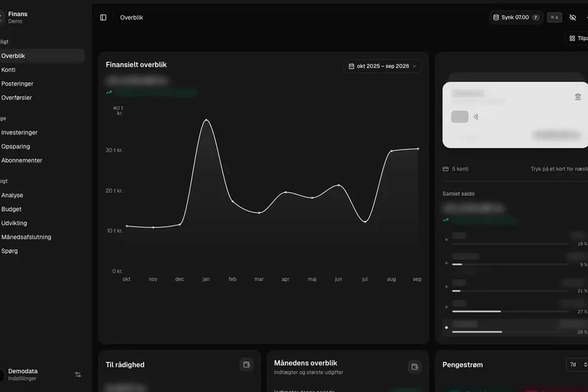This screenshot has height=392, width=588.
Task: Go to Posteringer page
Action: click(42, 84)
